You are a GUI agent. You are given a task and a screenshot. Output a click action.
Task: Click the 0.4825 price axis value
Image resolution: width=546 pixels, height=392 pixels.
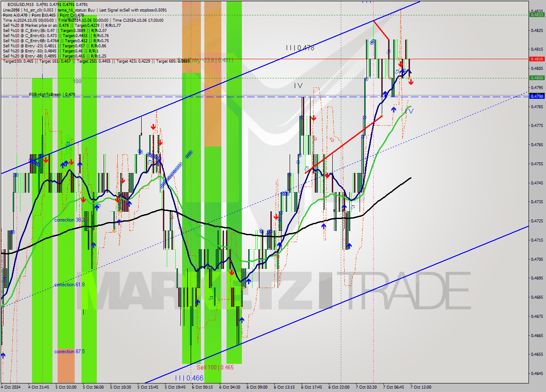click(x=537, y=30)
